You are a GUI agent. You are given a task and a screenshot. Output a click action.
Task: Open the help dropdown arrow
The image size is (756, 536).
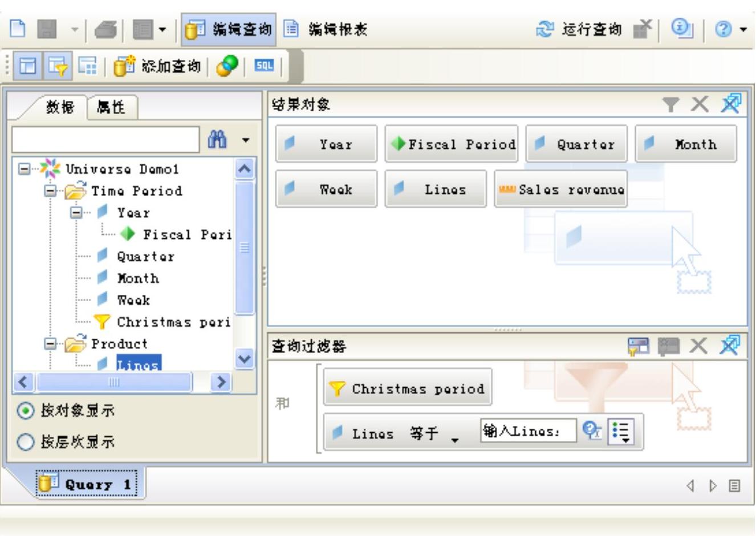743,29
